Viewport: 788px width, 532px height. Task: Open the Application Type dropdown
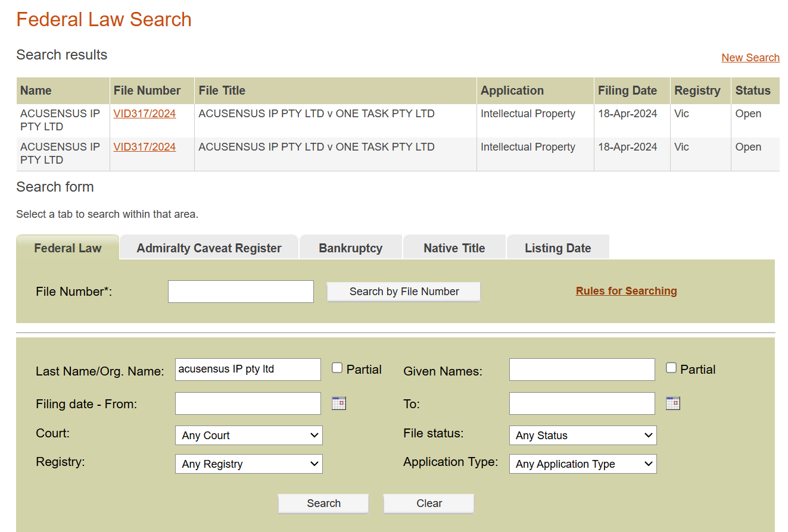pos(583,464)
